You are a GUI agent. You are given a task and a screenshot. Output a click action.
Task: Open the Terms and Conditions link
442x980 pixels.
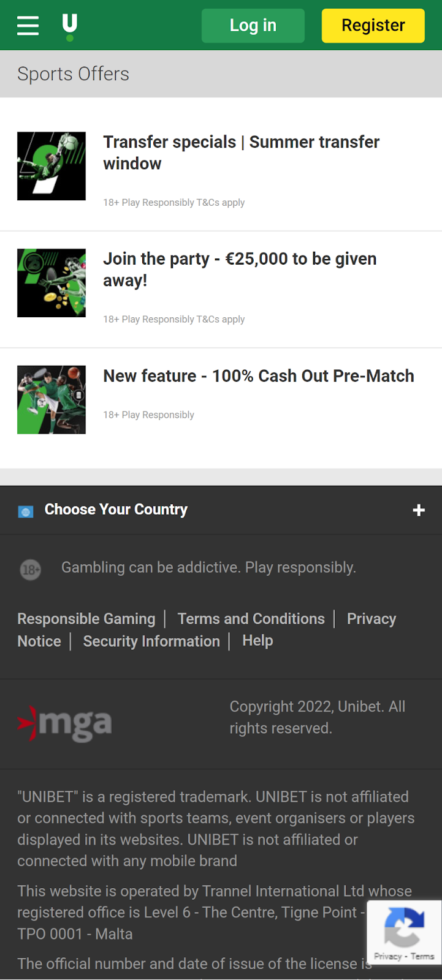click(x=251, y=619)
